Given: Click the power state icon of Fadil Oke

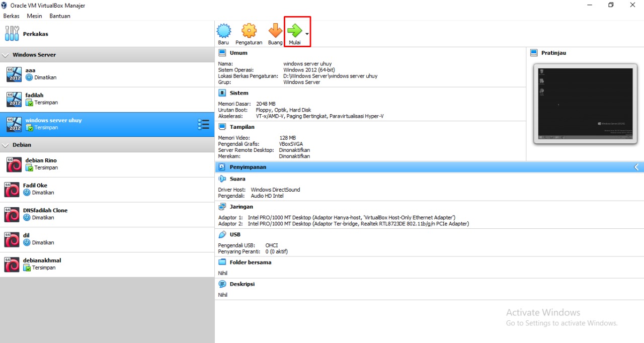Looking at the screenshot, I should click(x=27, y=193).
